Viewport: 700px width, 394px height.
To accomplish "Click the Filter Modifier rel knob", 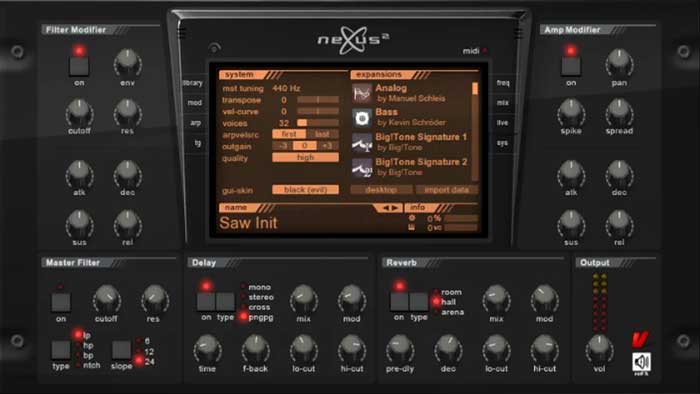I will click(x=127, y=224).
